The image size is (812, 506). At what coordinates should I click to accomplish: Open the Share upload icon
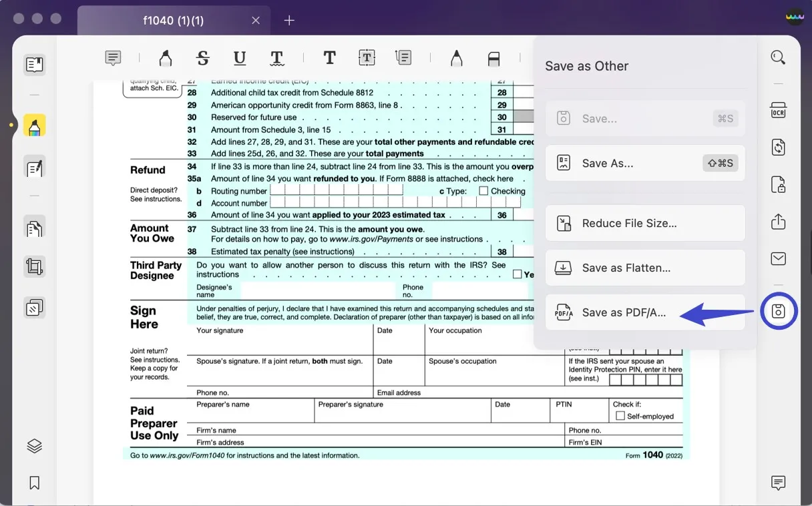click(778, 222)
